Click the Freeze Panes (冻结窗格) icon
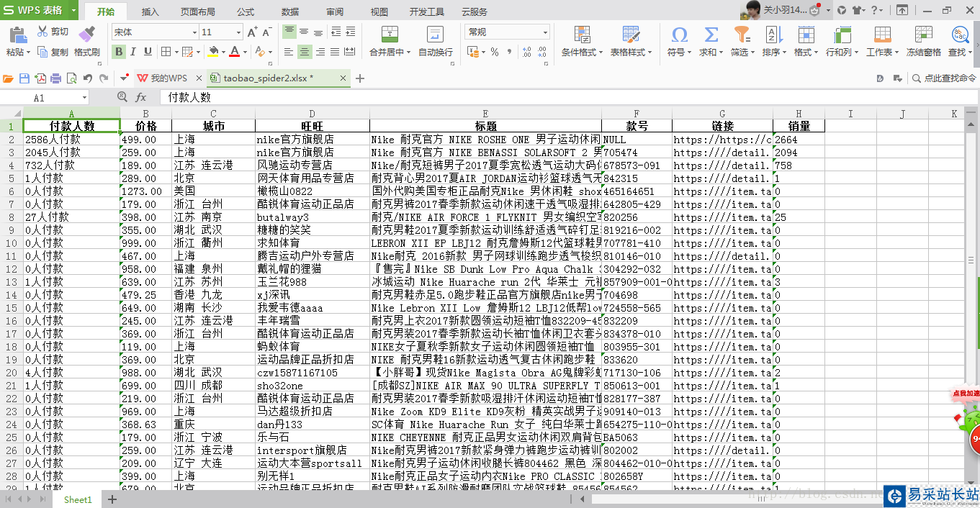The image size is (980, 508). (923, 35)
